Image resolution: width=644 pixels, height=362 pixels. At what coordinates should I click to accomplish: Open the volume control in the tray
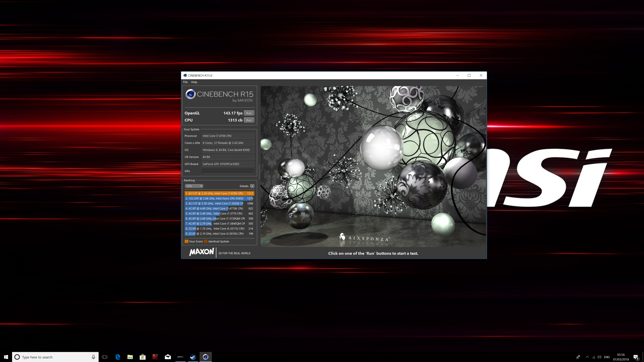599,357
